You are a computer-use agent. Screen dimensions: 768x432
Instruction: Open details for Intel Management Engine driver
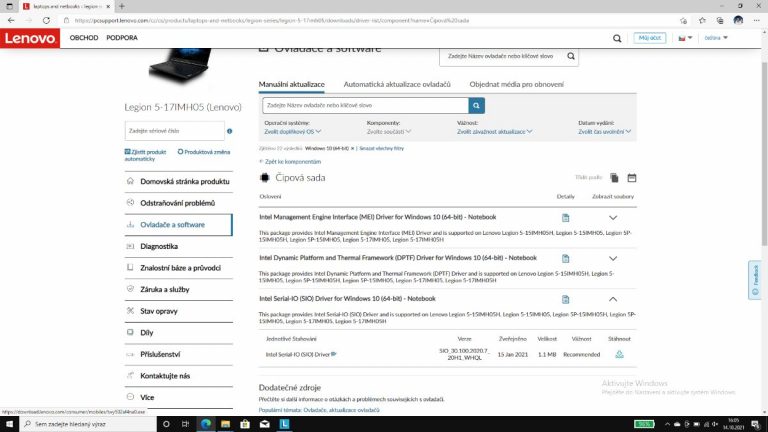tap(566, 217)
